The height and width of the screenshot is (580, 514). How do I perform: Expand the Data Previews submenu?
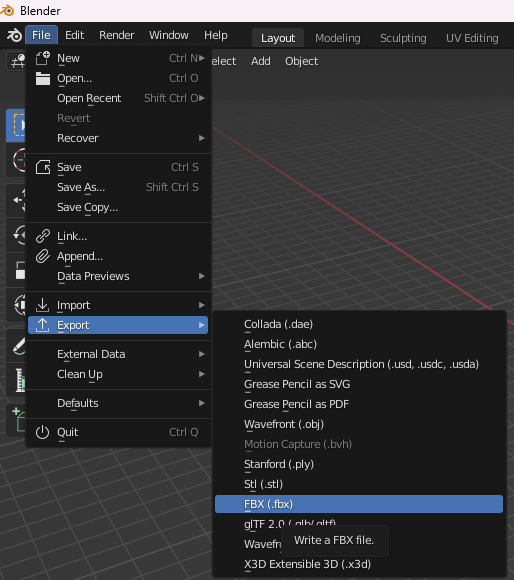(x=118, y=276)
